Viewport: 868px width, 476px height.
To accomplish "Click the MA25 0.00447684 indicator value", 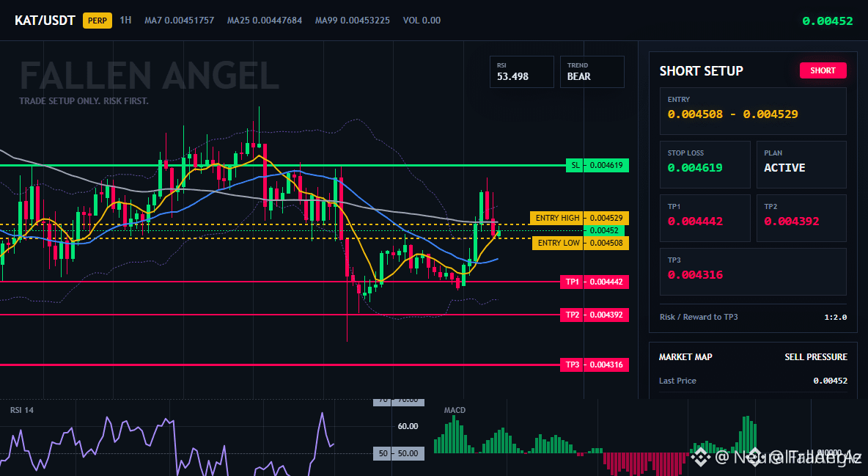I will 265,21.
